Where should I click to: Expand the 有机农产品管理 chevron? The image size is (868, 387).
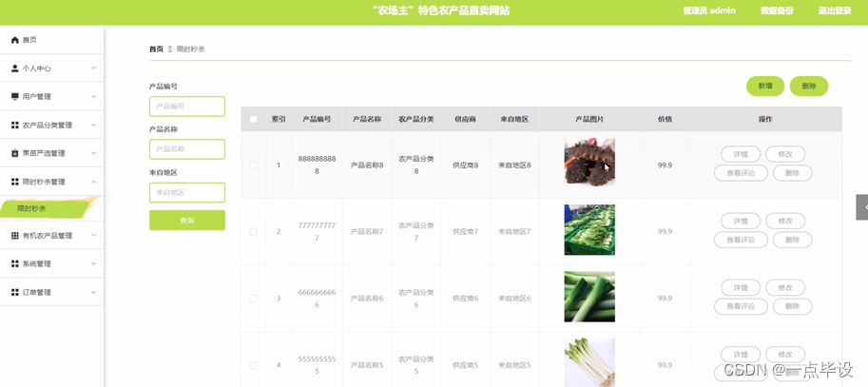(93, 235)
